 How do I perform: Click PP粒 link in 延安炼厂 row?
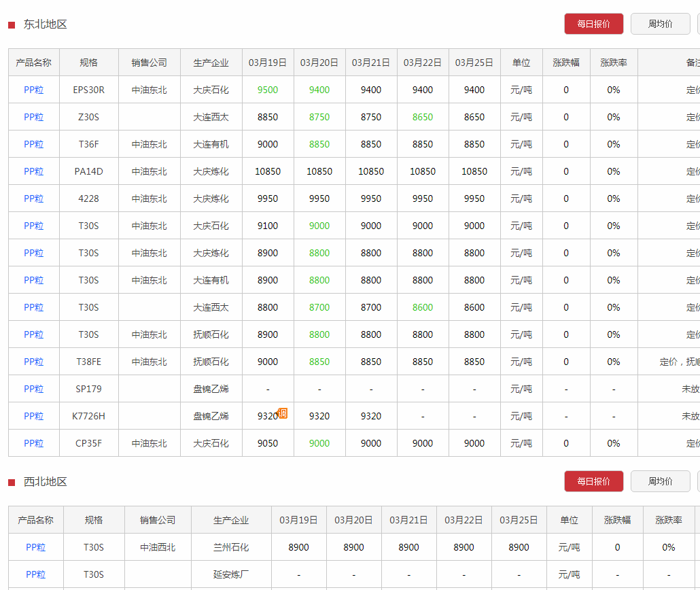click(36, 574)
